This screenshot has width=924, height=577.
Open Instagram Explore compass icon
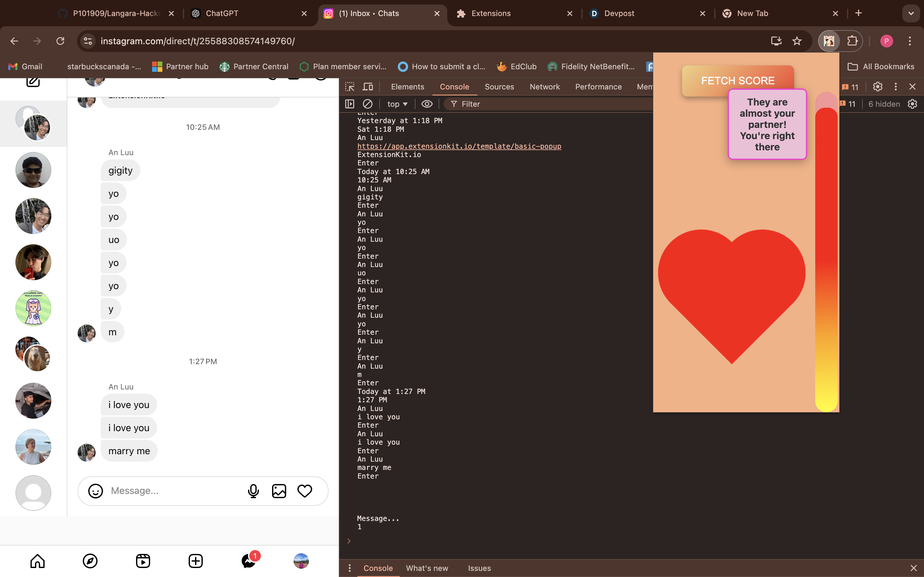pos(90,561)
